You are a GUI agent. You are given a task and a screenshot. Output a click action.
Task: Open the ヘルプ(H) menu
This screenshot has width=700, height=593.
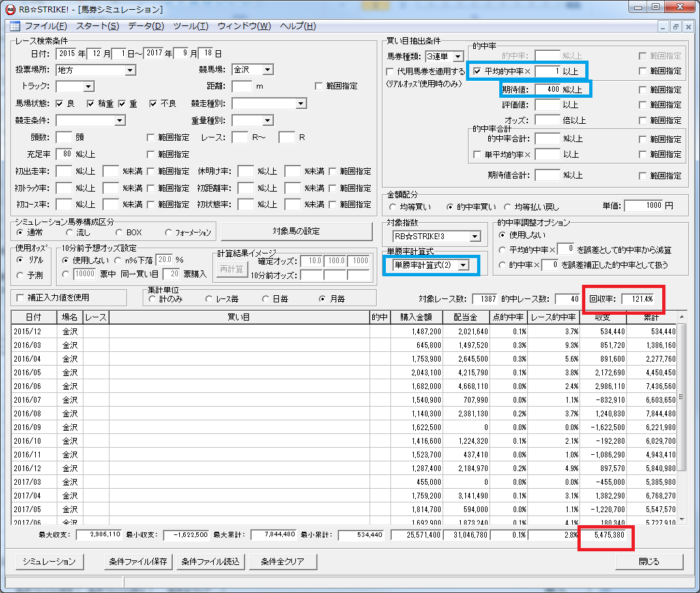pos(298,26)
